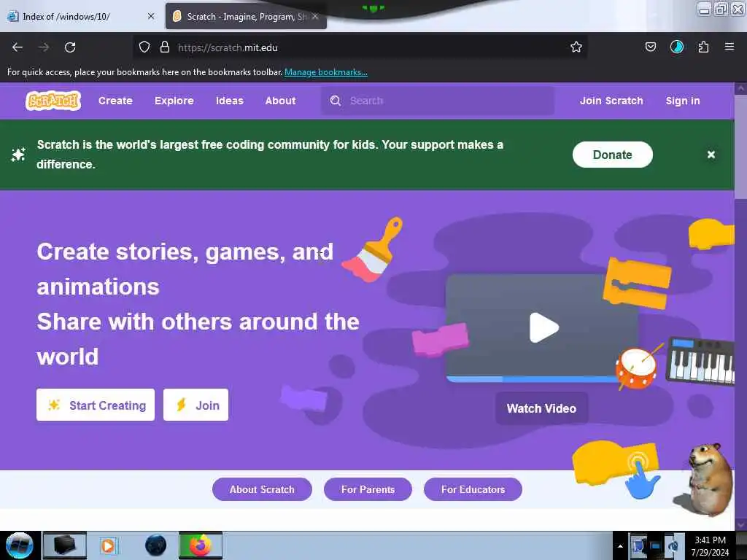Open Firefox from the taskbar
This screenshot has height=560, width=747.
pyautogui.click(x=200, y=545)
